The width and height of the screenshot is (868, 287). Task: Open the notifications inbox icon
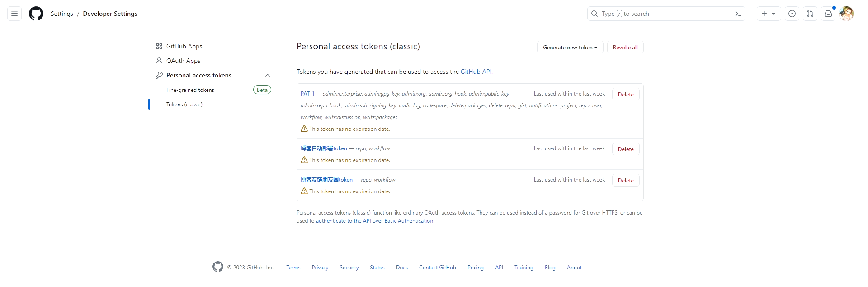tap(828, 14)
